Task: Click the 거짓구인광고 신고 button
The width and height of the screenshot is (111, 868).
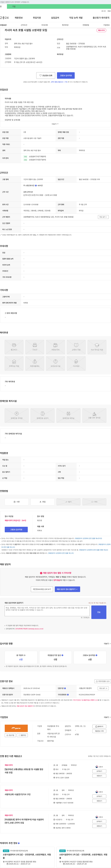Action: point(103,681)
